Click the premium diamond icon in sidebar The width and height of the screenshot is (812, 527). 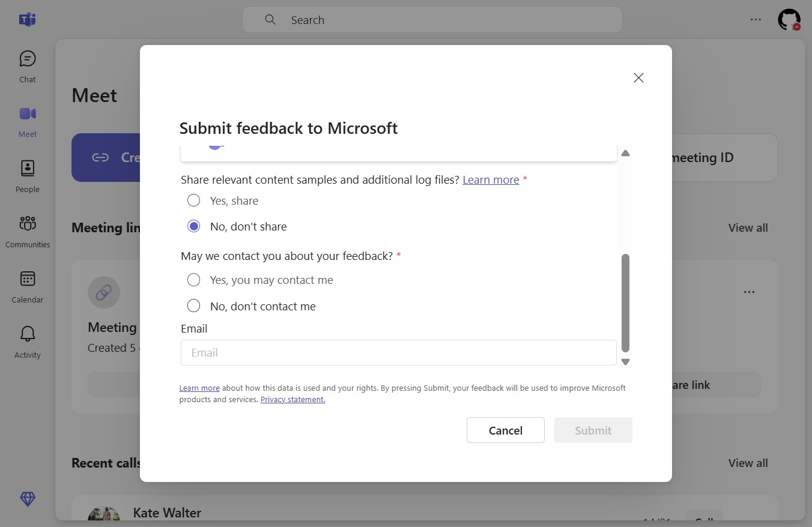point(28,499)
